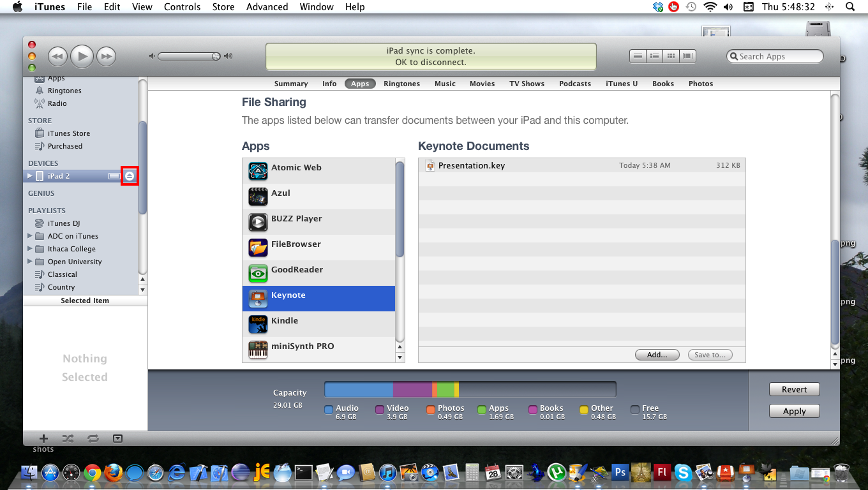Switch to Cover Flow view
This screenshot has height=490, width=868.
[687, 56]
